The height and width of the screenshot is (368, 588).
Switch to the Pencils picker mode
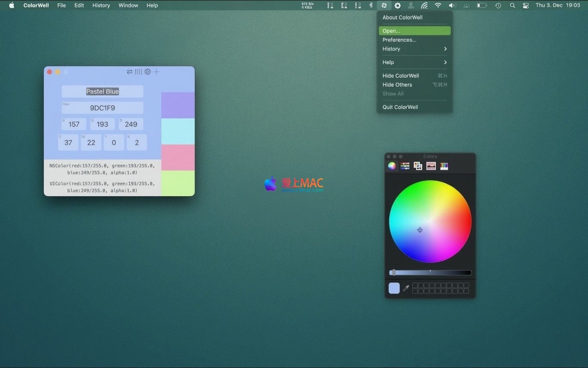(444, 166)
